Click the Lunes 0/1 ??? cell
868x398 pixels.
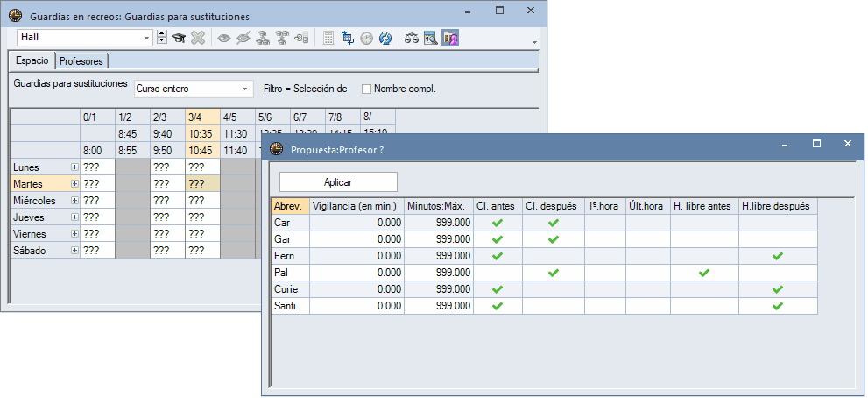coord(97,167)
